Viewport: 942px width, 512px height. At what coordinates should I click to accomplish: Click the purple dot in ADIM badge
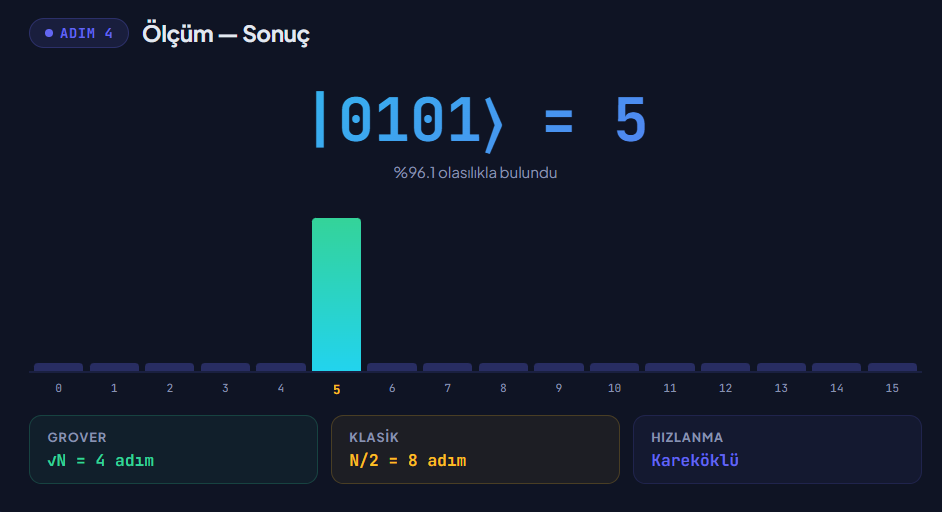pyautogui.click(x=49, y=33)
